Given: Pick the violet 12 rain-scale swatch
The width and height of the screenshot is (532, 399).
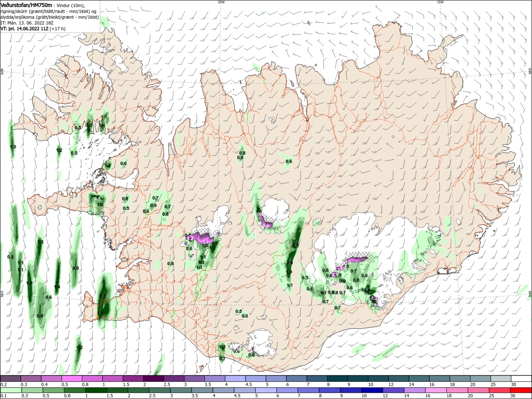Looking at the screenshot, I should (393, 390).
